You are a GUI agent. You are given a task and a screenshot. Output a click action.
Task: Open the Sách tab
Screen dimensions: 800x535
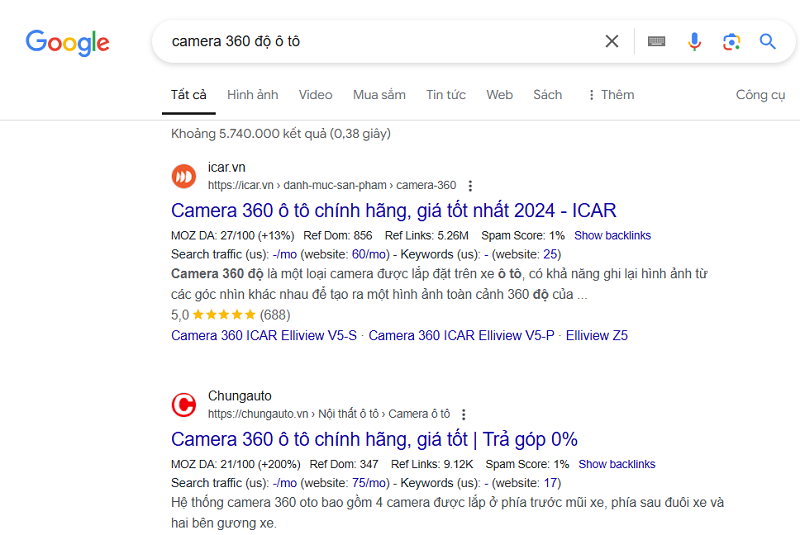point(547,95)
